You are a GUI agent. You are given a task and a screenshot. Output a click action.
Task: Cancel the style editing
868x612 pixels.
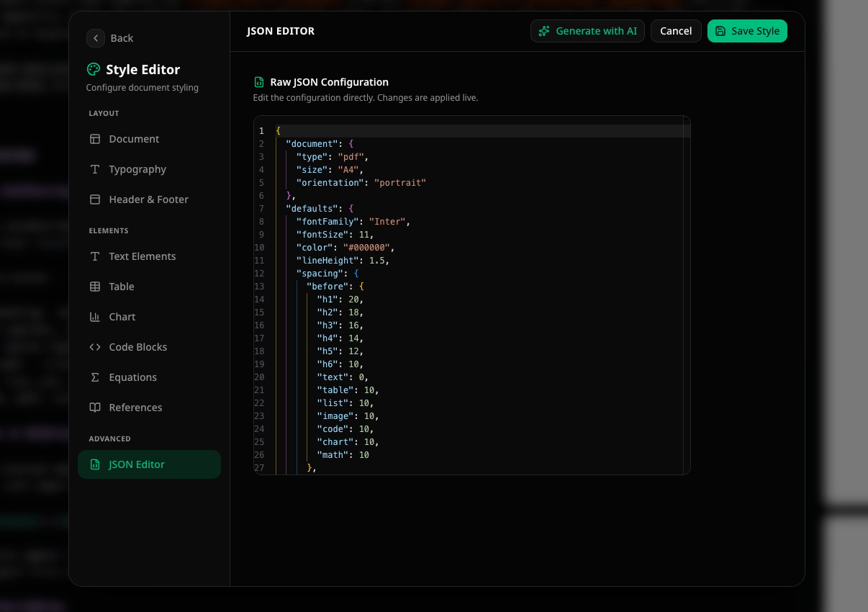pos(676,31)
